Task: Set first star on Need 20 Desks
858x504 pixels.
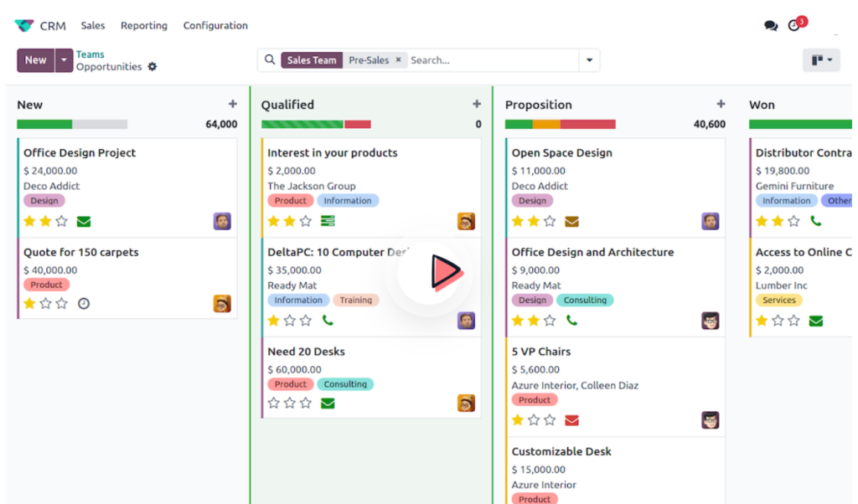Action: coord(274,404)
